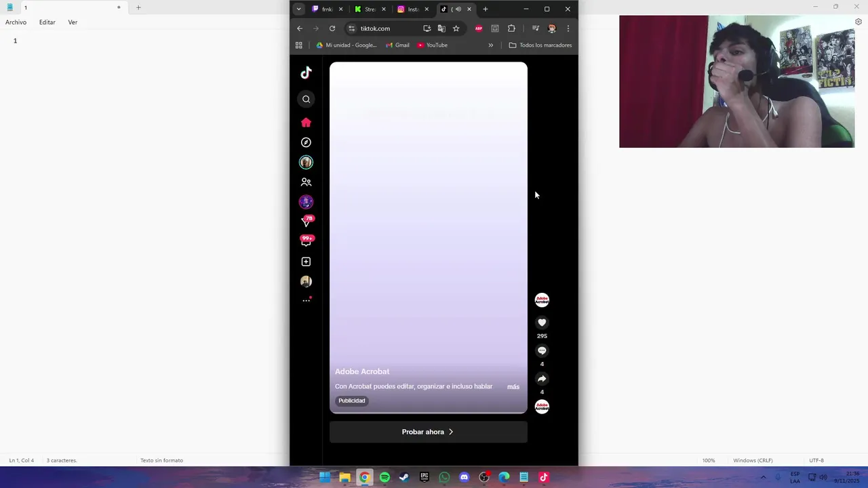Open WhatsApp from taskbar
This screenshot has height=488, width=868.
point(444,477)
